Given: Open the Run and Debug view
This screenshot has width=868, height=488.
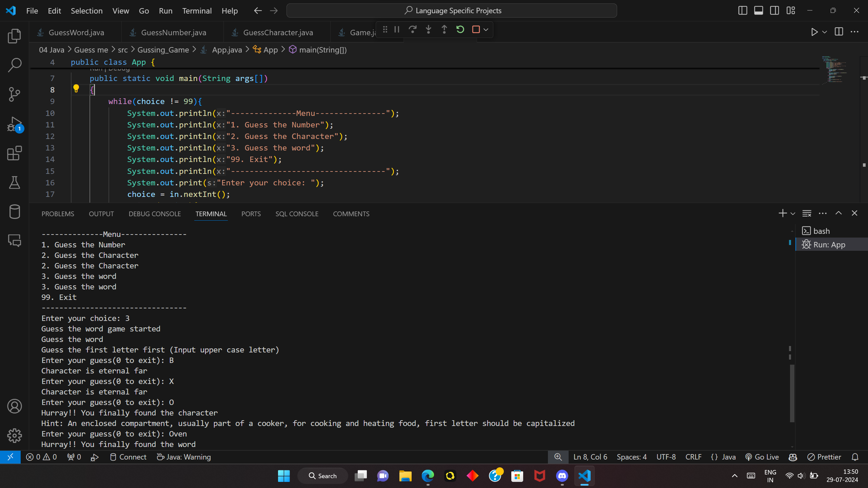Looking at the screenshot, I should coord(14,124).
